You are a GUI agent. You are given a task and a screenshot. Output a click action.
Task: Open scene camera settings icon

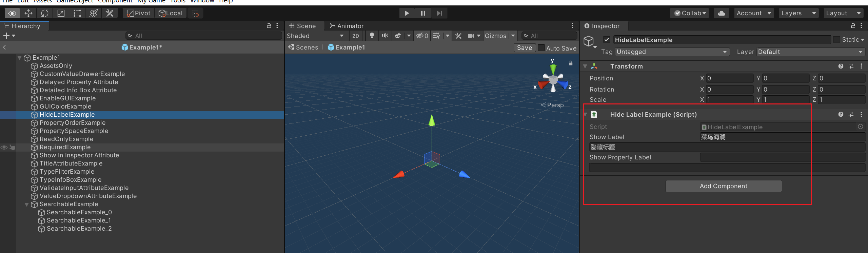471,36
